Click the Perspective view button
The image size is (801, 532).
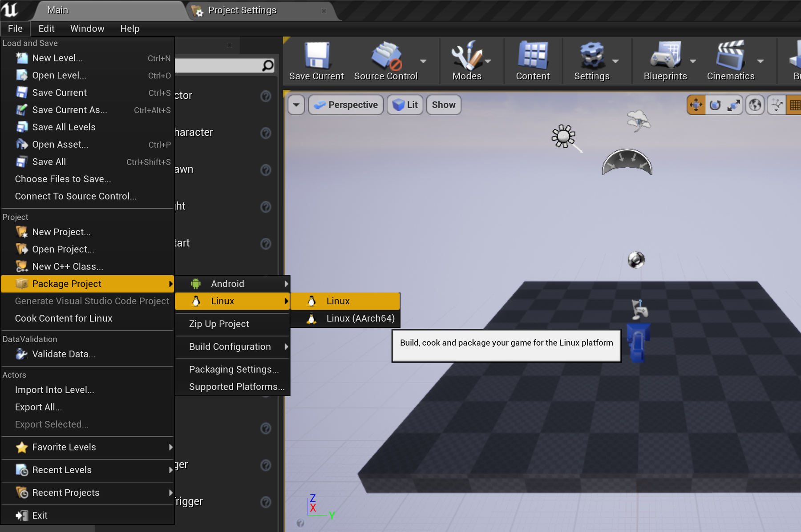point(346,105)
